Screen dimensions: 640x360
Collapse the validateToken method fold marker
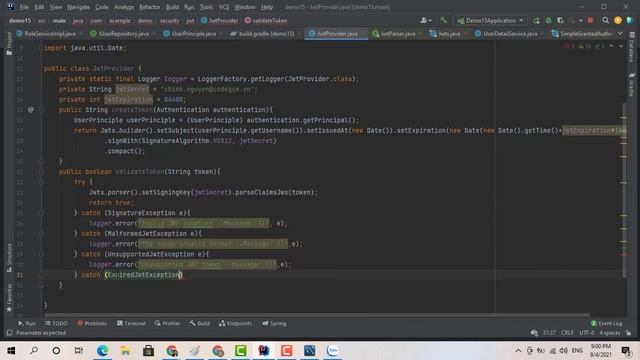41,172
